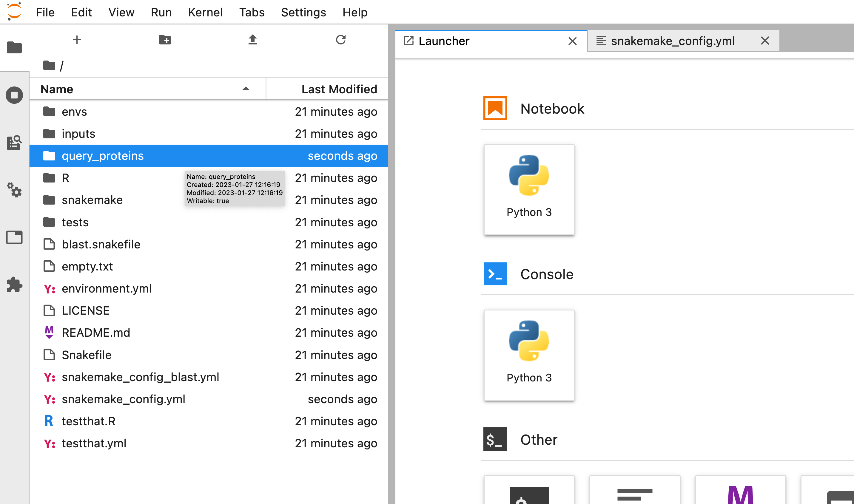854x504 pixels.
Task: Click the New Launcher plus icon
Action: [77, 40]
